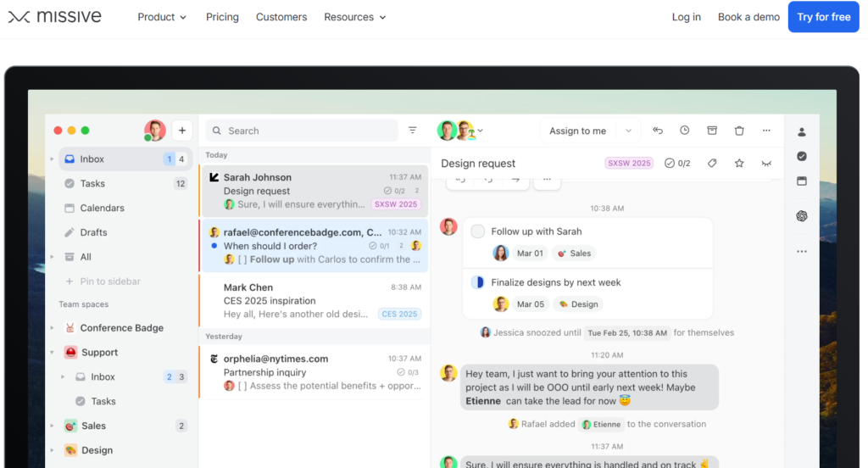Go to the Pricing page

222,17
